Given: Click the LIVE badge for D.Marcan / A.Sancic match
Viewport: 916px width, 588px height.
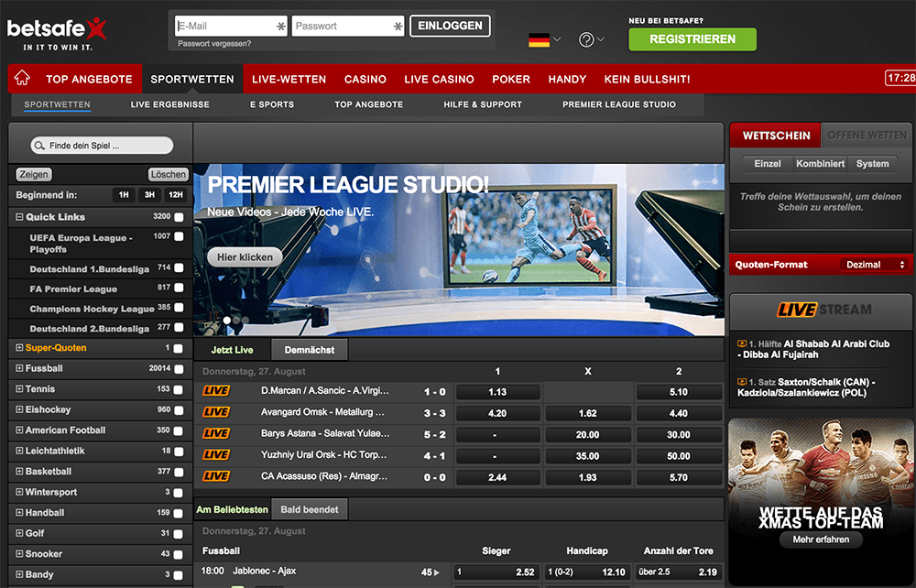Looking at the screenshot, I should pyautogui.click(x=216, y=391).
